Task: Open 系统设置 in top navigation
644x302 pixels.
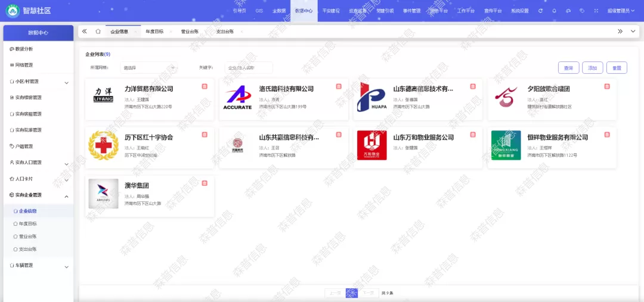Action: coord(520,11)
